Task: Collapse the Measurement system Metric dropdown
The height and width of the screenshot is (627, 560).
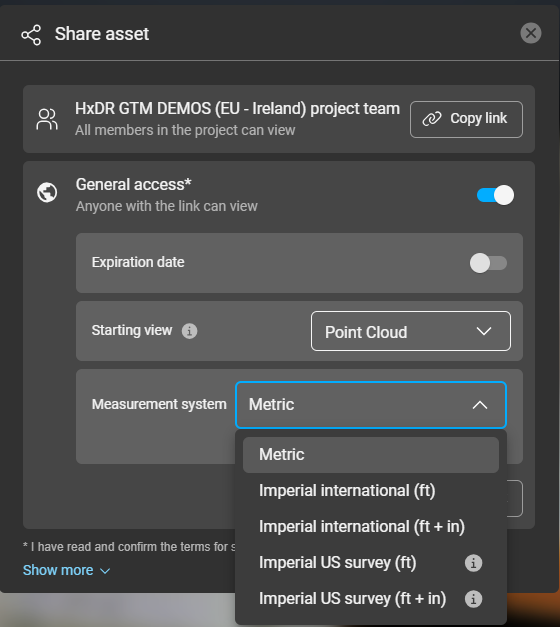Action: 371,405
